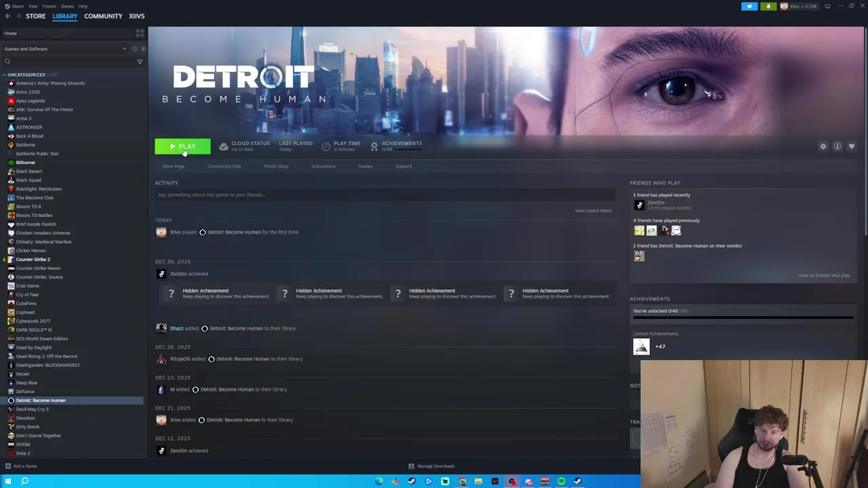This screenshot has width=868, height=488.
Task: Go forward with the right arrow
Action: pos(18,16)
